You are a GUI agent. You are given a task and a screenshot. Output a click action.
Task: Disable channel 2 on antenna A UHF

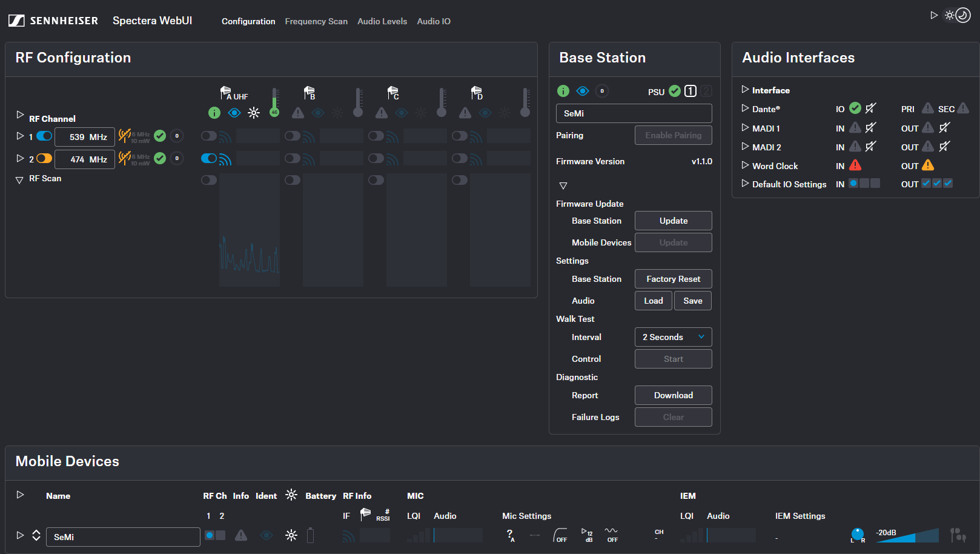click(209, 159)
